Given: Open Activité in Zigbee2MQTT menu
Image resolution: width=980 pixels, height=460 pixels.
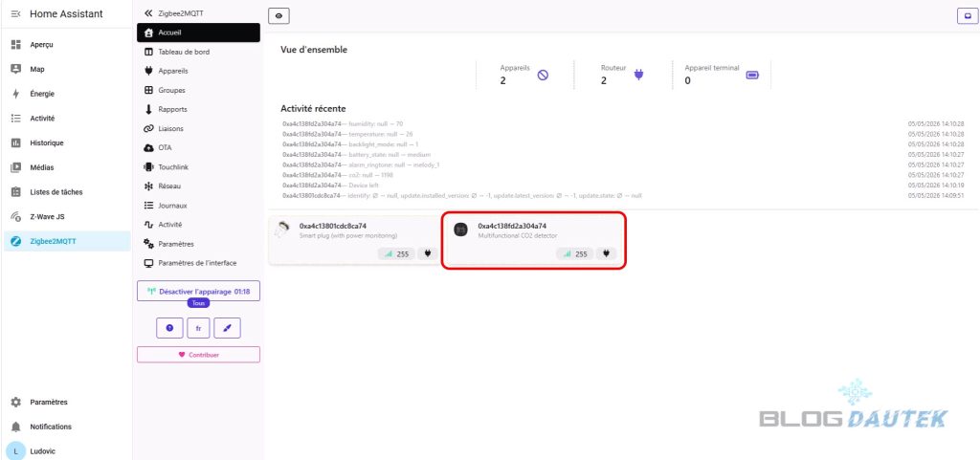Looking at the screenshot, I should (x=198, y=224).
